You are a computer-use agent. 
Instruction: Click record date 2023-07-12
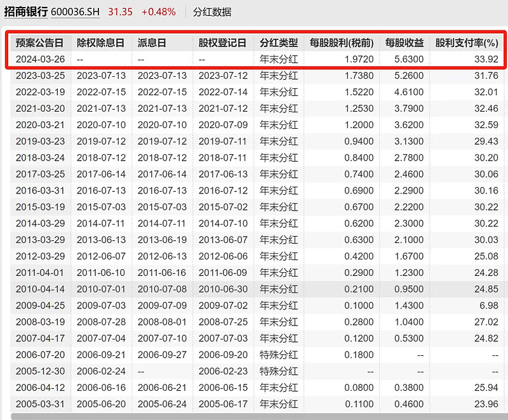click(x=224, y=75)
